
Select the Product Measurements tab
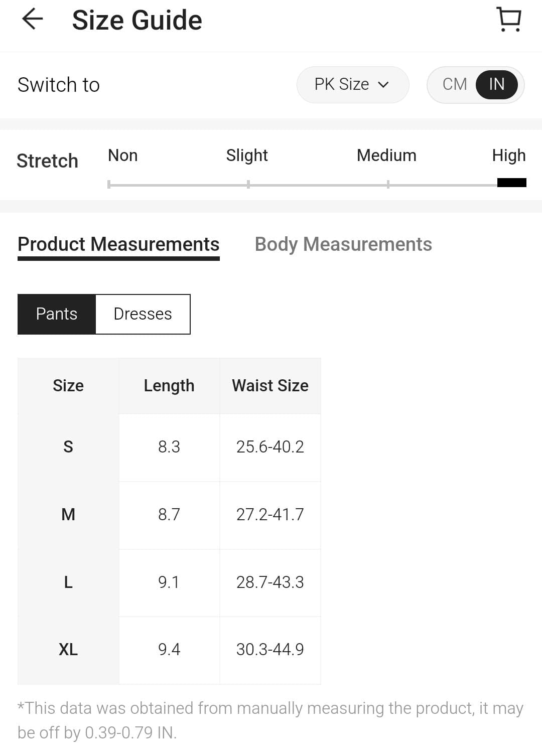pos(118,244)
